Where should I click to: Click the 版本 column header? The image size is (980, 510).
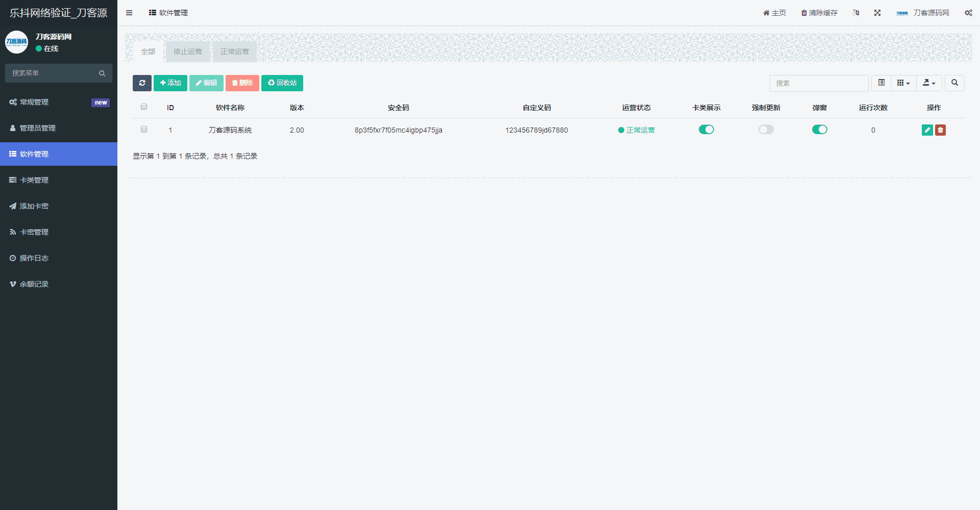[x=297, y=108]
